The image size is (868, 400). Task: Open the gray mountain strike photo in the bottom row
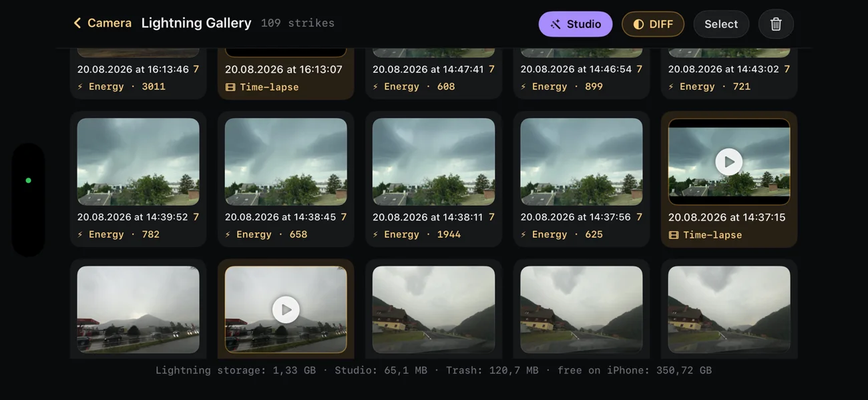(138, 310)
